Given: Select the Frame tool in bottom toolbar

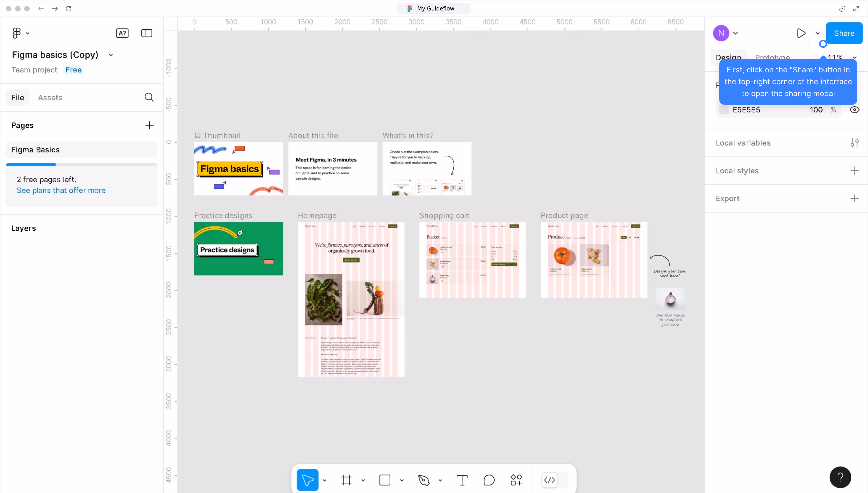Looking at the screenshot, I should (x=346, y=480).
